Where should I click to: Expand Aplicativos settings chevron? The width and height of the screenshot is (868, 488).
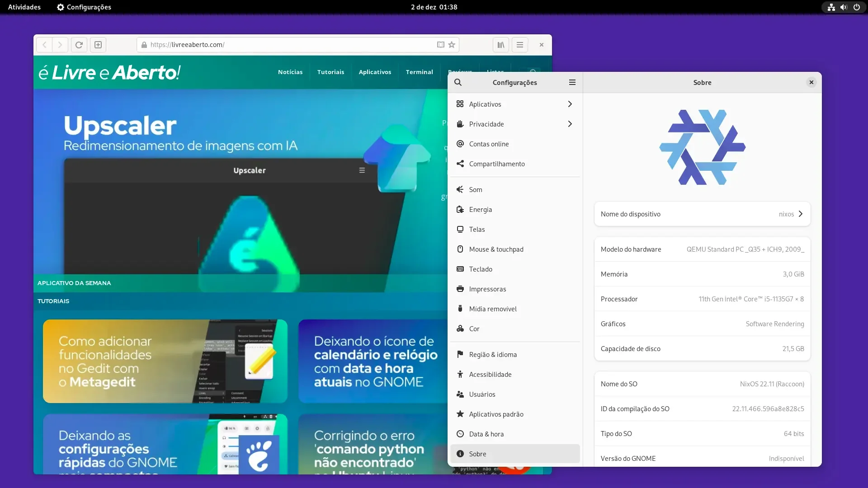click(x=570, y=104)
